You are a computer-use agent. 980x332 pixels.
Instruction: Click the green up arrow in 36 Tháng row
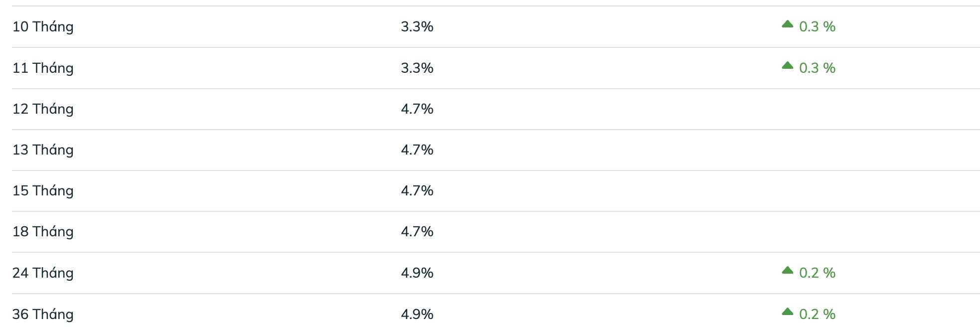click(x=787, y=312)
